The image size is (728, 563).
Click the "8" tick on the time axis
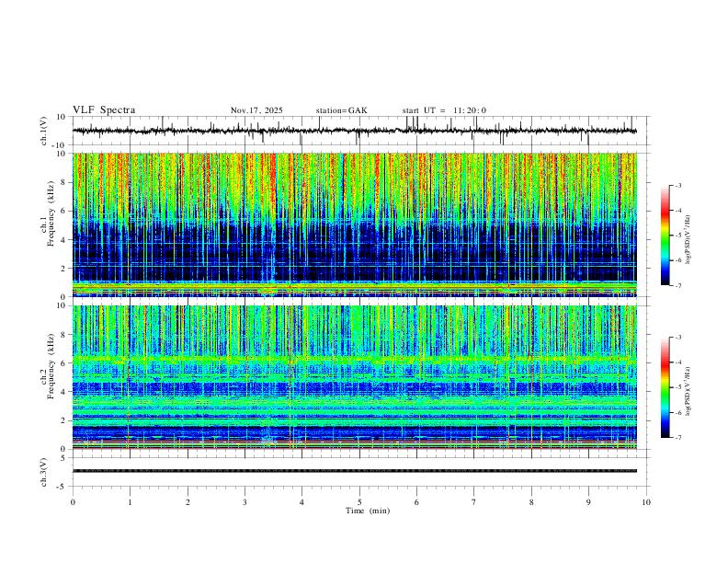[531, 502]
